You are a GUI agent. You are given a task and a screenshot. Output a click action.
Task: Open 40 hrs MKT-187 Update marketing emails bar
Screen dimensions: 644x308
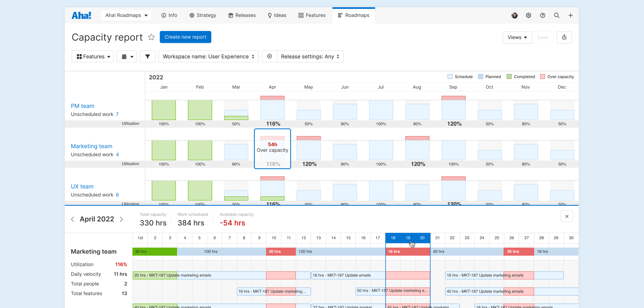[512, 292]
